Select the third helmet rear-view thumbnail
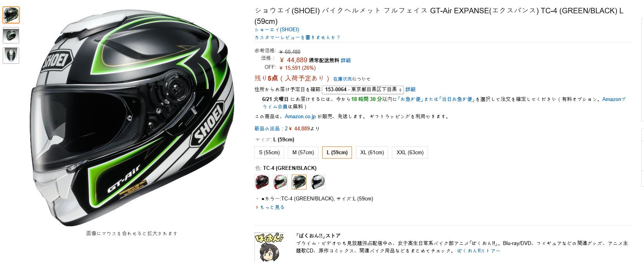The height and width of the screenshot is (265, 644). pos(11,55)
